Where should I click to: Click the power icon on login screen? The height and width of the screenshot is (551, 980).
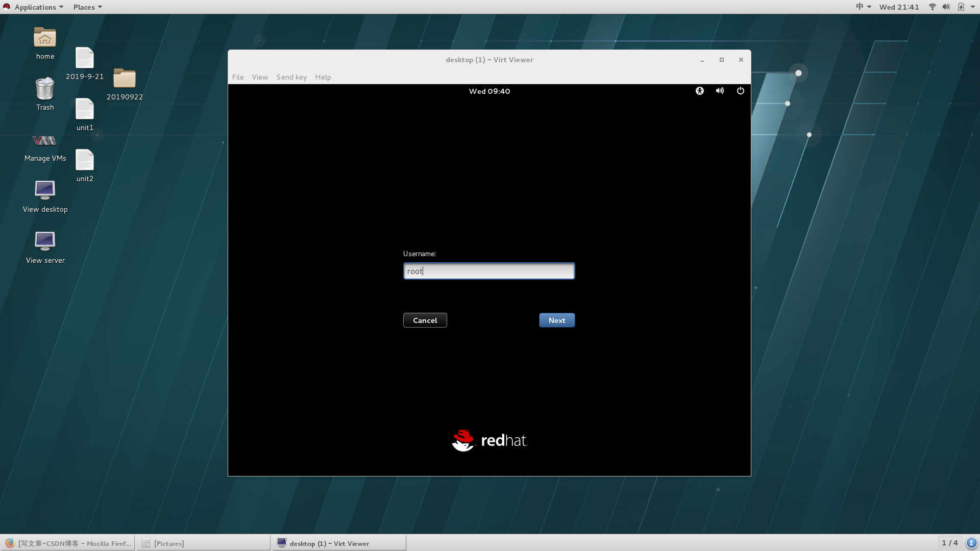pyautogui.click(x=740, y=91)
